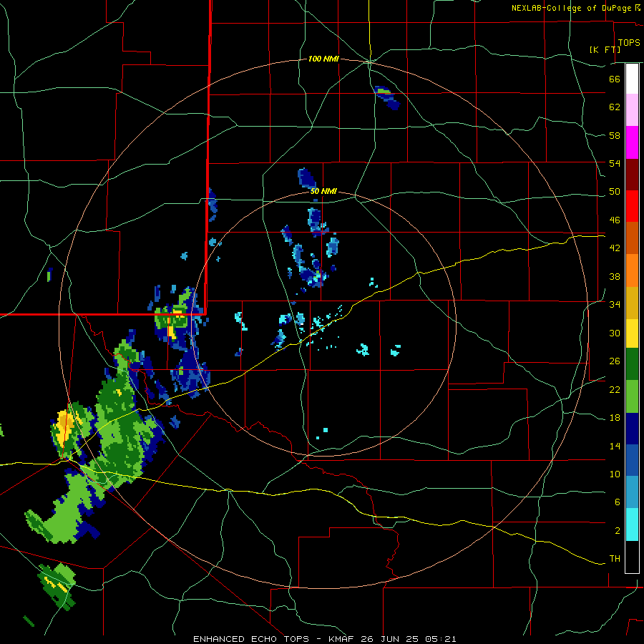The image size is (644, 644).
Task: Click the 26 legend value
Action: click(x=615, y=361)
